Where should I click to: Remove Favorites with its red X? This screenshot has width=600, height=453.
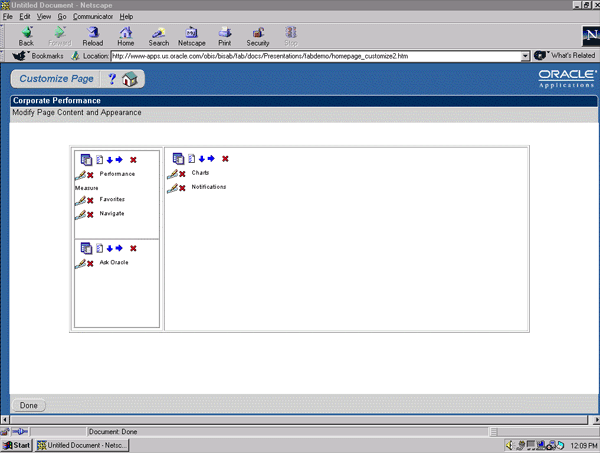point(90,200)
